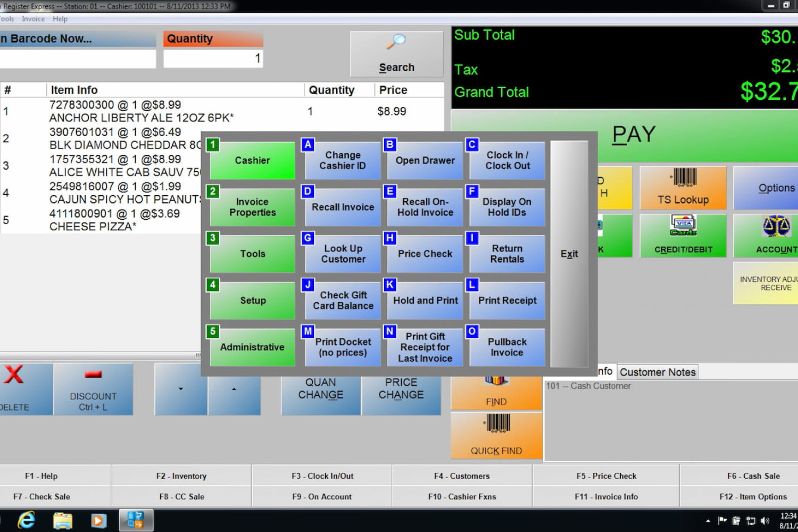This screenshot has height=532, width=798.
Task: Select Anchor Liberty Ale item row
Action: pos(141,111)
